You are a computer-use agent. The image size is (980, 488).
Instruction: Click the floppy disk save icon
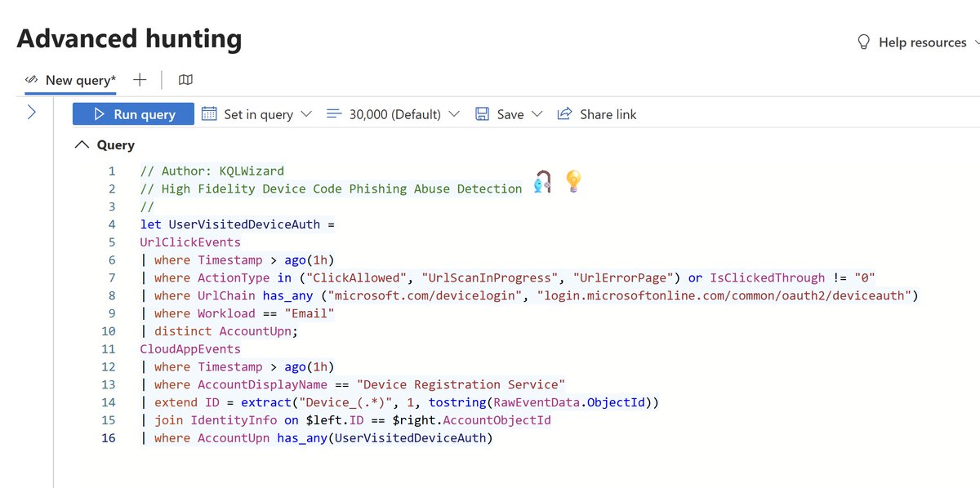click(482, 114)
